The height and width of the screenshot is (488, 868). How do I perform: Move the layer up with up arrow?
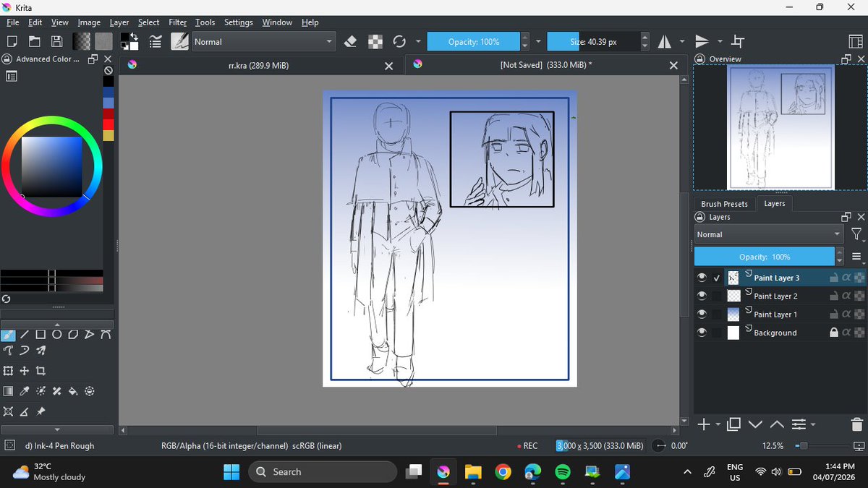777,424
